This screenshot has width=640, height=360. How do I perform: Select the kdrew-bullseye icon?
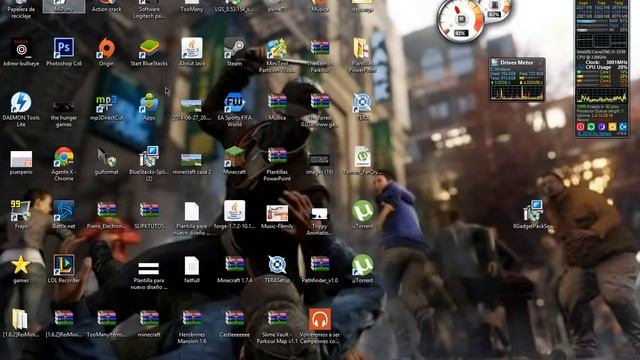[21, 49]
